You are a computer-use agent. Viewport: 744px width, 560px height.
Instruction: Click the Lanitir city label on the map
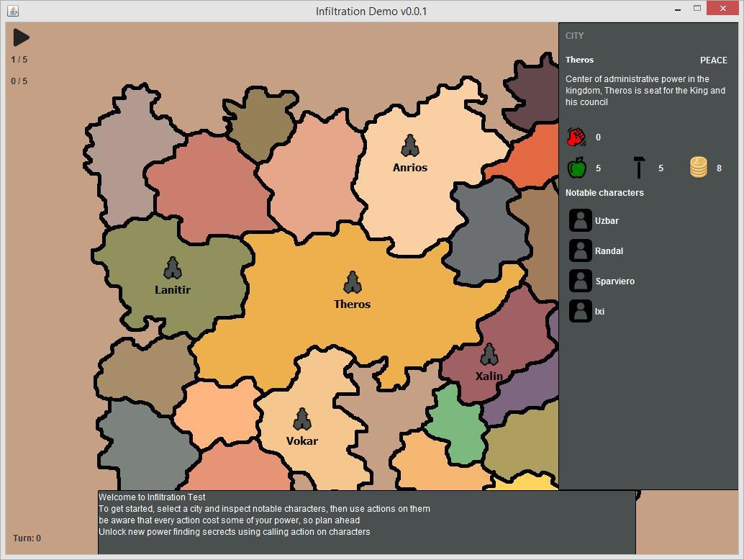173,290
